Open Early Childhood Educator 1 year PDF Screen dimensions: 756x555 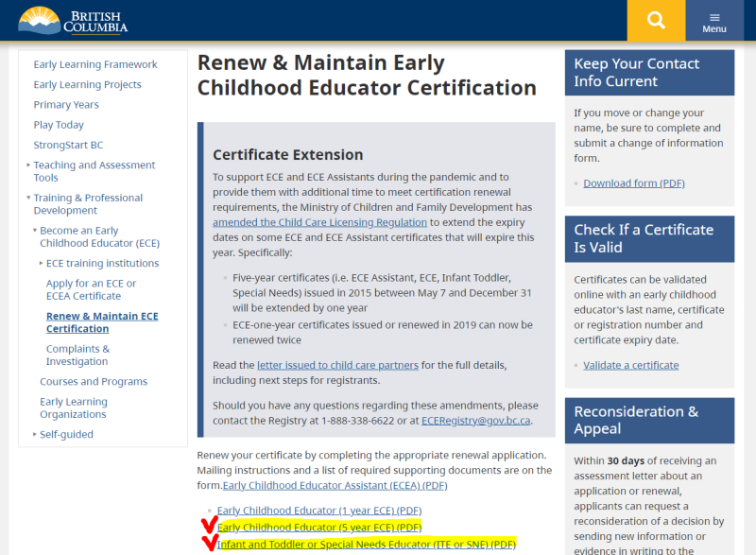pyautogui.click(x=319, y=511)
